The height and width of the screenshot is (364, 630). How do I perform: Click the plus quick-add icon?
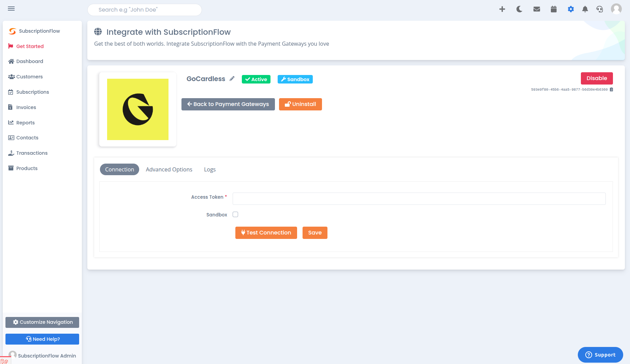(x=502, y=9)
